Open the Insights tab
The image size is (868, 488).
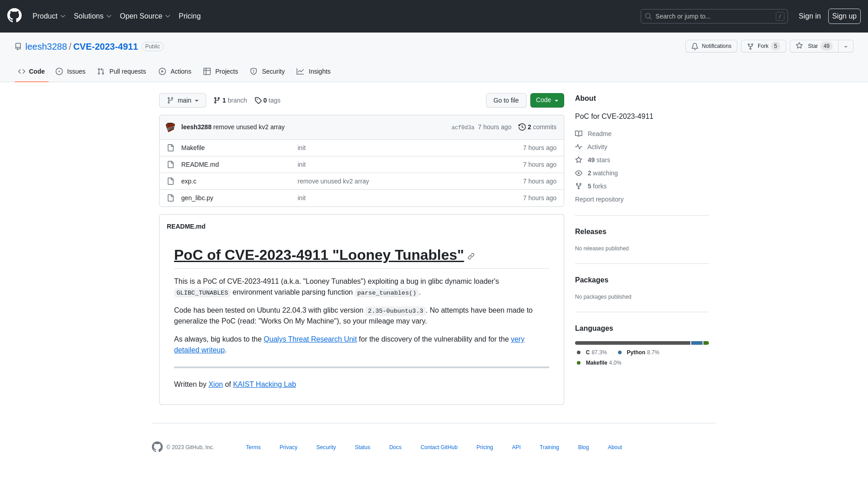pos(313,71)
